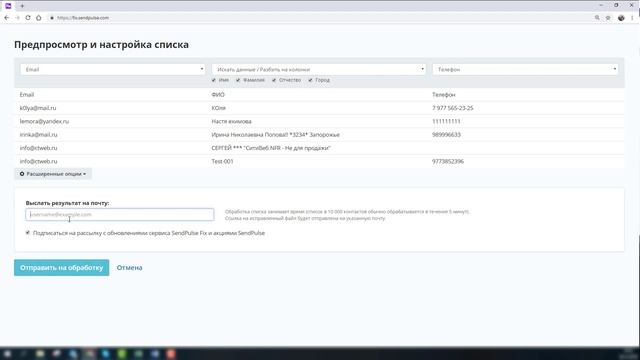
Task: Click the k0lya@mail.ru email cell
Action: point(38,108)
